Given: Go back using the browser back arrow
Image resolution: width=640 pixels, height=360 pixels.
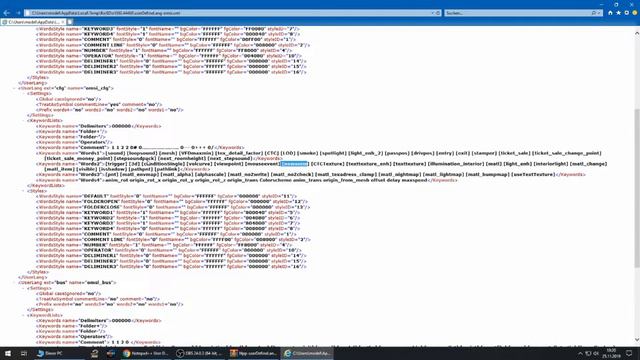Looking at the screenshot, I should [7, 13].
